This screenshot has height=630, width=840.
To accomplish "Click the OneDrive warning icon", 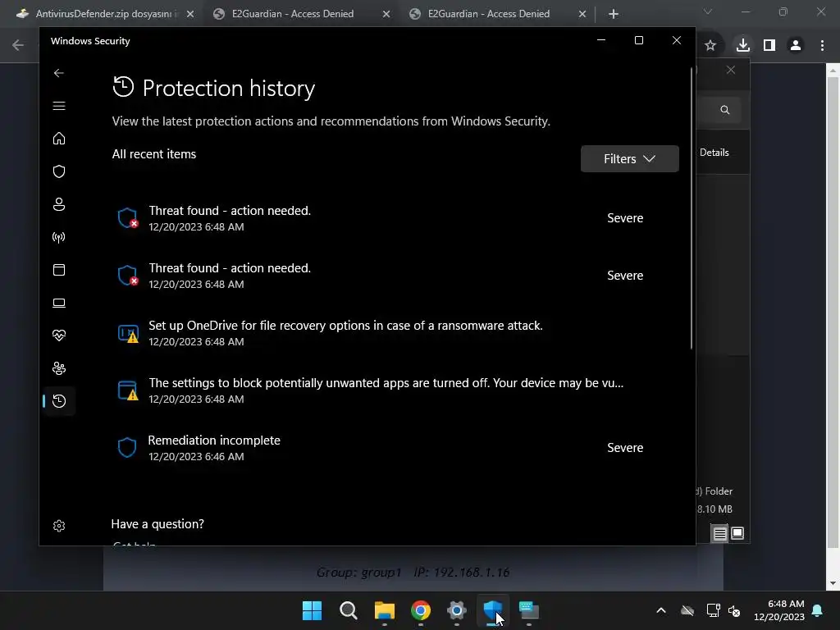I will [128, 333].
